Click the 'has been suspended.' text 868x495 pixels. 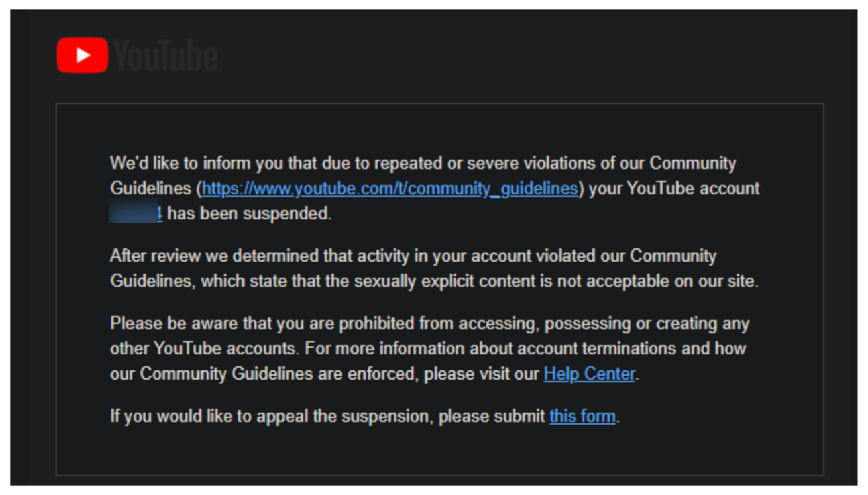point(249,214)
